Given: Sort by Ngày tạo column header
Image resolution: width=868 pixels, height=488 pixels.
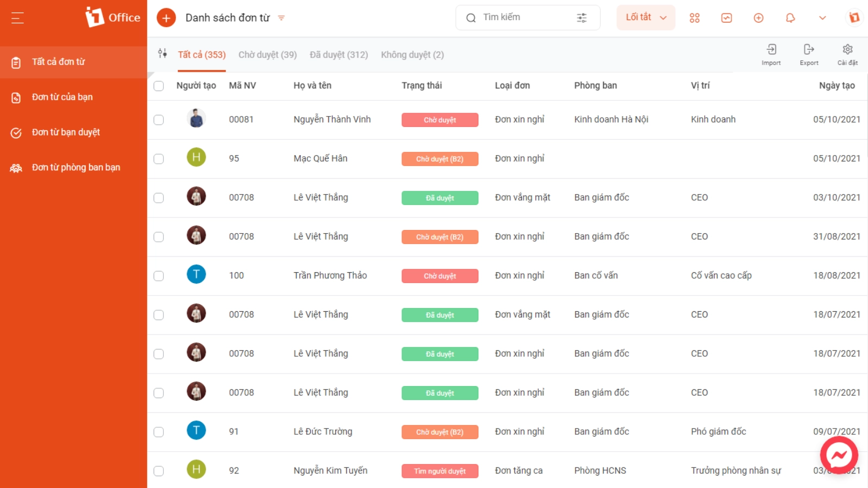Looking at the screenshot, I should coord(837,86).
